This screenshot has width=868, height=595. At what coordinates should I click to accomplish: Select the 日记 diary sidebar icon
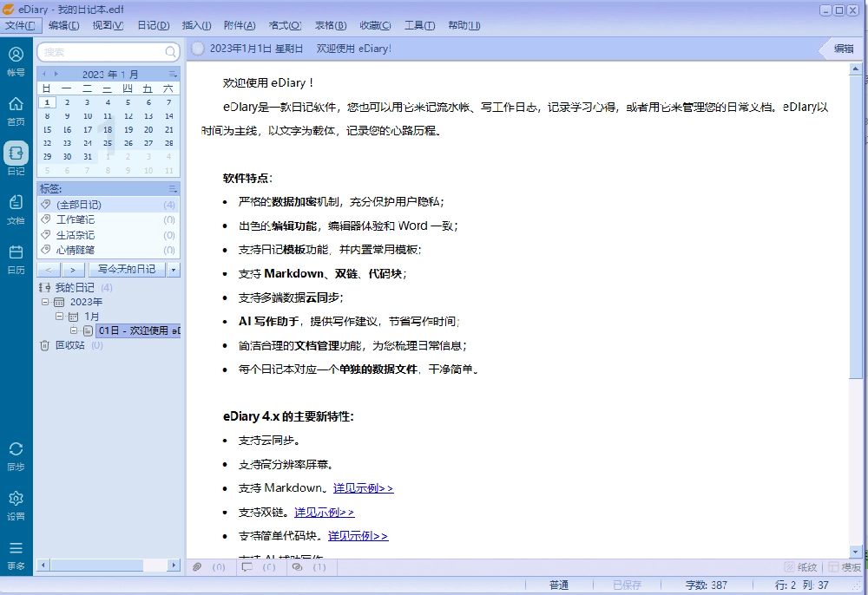click(x=16, y=158)
